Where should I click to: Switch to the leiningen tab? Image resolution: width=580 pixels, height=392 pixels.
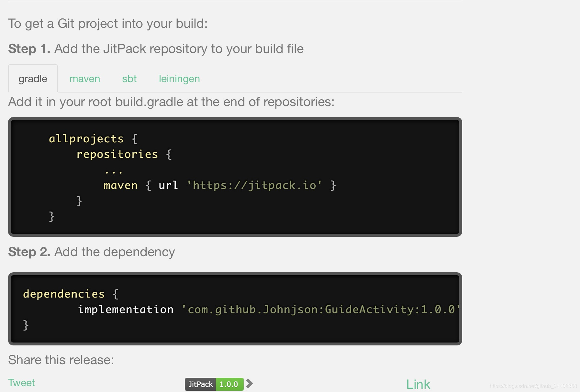(179, 79)
